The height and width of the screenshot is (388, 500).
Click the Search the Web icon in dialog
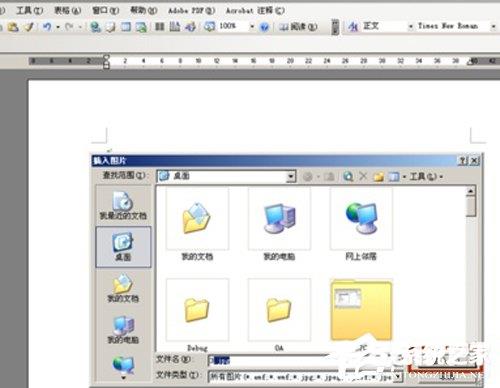[x=348, y=176]
